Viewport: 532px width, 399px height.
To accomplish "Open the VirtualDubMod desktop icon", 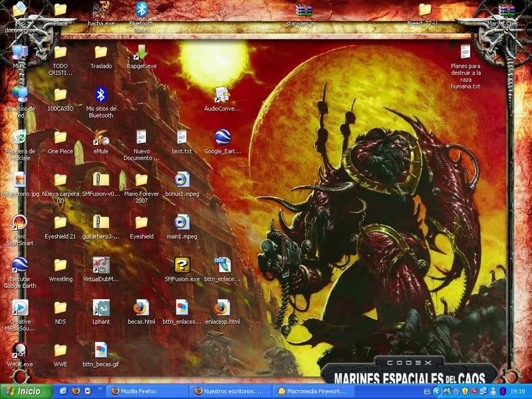I will click(101, 265).
